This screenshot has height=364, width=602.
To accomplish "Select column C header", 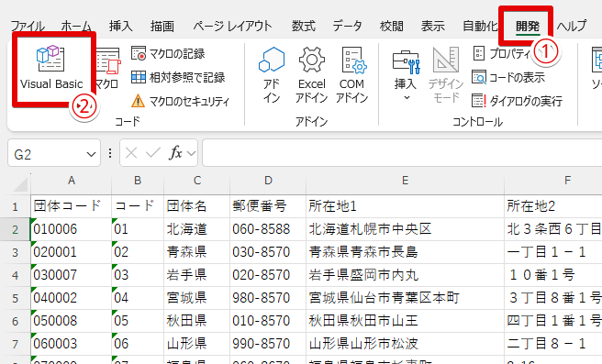I will click(197, 181).
